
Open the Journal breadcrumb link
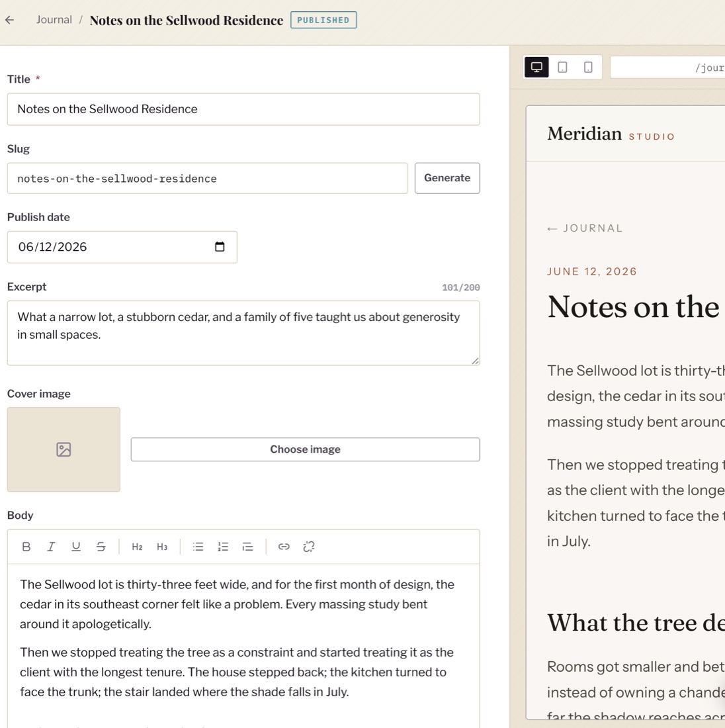(54, 20)
